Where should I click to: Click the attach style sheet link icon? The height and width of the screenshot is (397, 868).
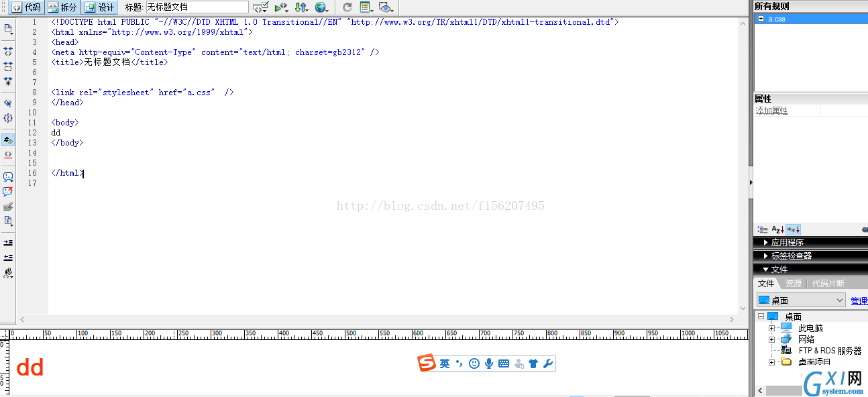pos(865,229)
